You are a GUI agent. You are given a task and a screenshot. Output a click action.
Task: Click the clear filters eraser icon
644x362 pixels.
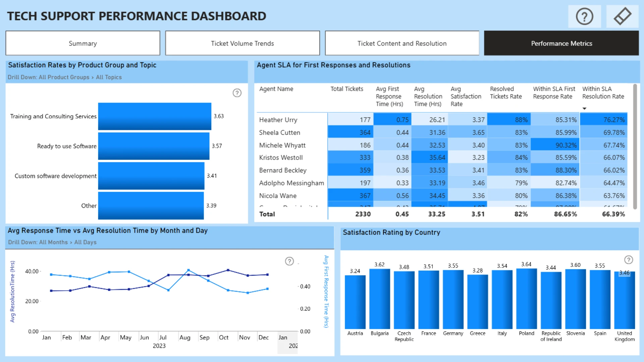pos(622,16)
